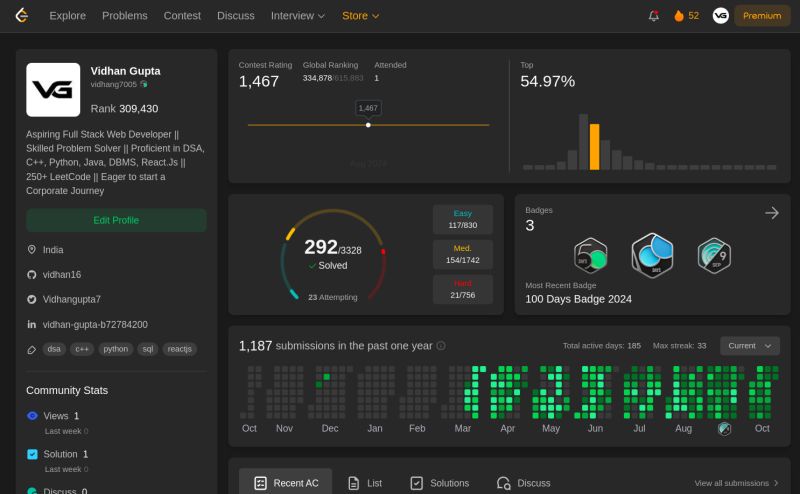Click the List tab document icon
Viewport: 800px width, 494px height.
pyautogui.click(x=353, y=483)
